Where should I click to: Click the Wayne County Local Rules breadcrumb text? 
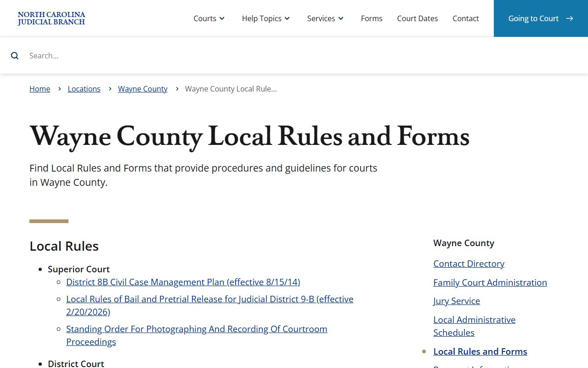click(231, 89)
